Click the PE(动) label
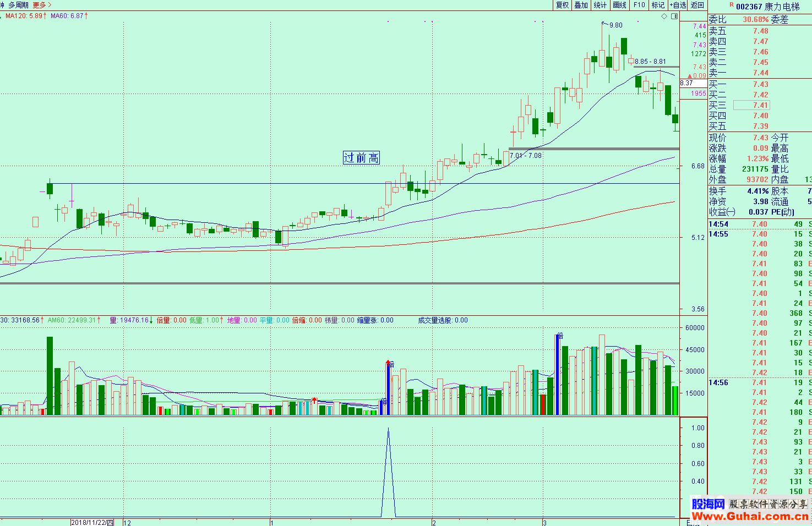Screen dimensions: 812x526 (783, 212)
